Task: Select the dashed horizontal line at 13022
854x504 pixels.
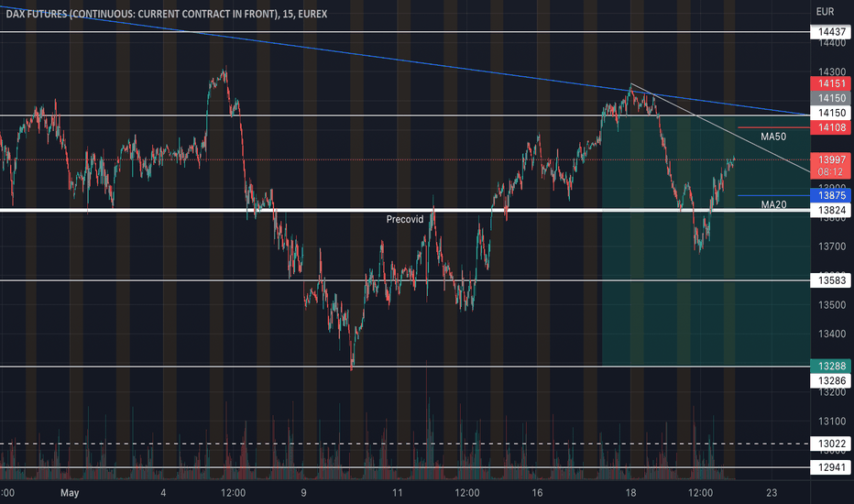Action: 405,444
